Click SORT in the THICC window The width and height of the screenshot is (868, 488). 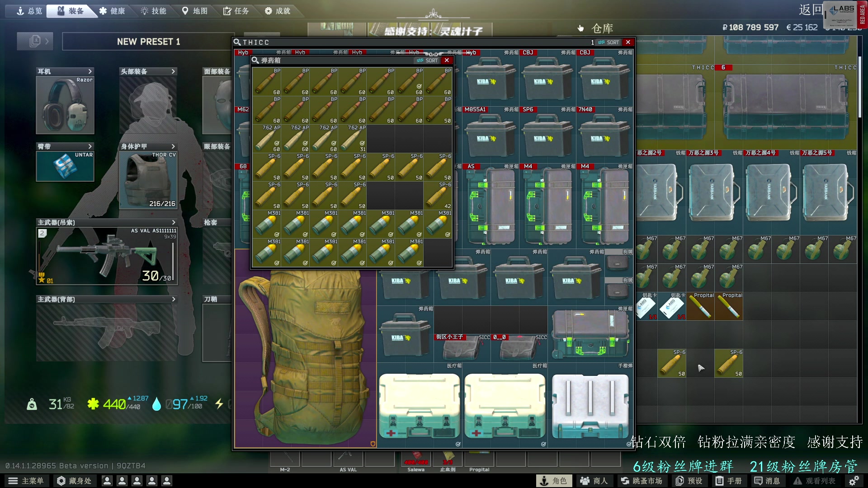[x=609, y=42]
